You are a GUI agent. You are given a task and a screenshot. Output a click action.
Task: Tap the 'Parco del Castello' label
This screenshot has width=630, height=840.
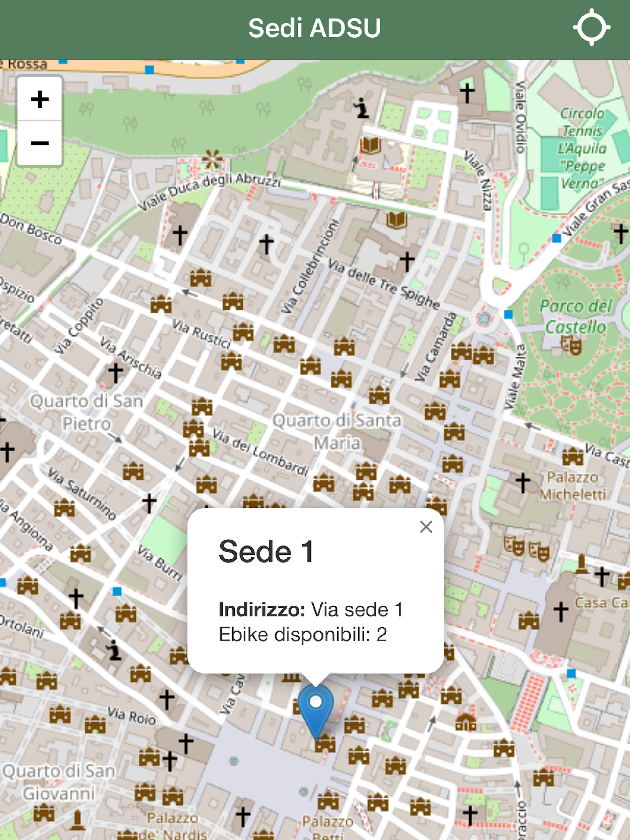pyautogui.click(x=576, y=316)
